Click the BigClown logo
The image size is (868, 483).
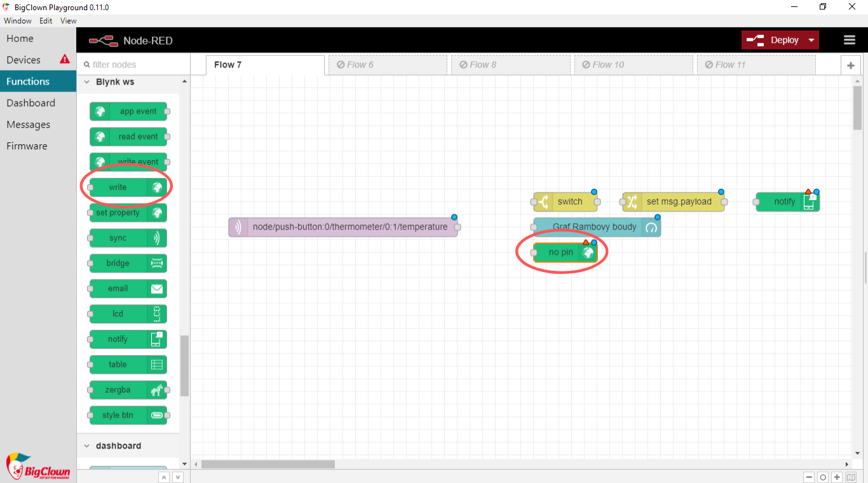pos(37,466)
